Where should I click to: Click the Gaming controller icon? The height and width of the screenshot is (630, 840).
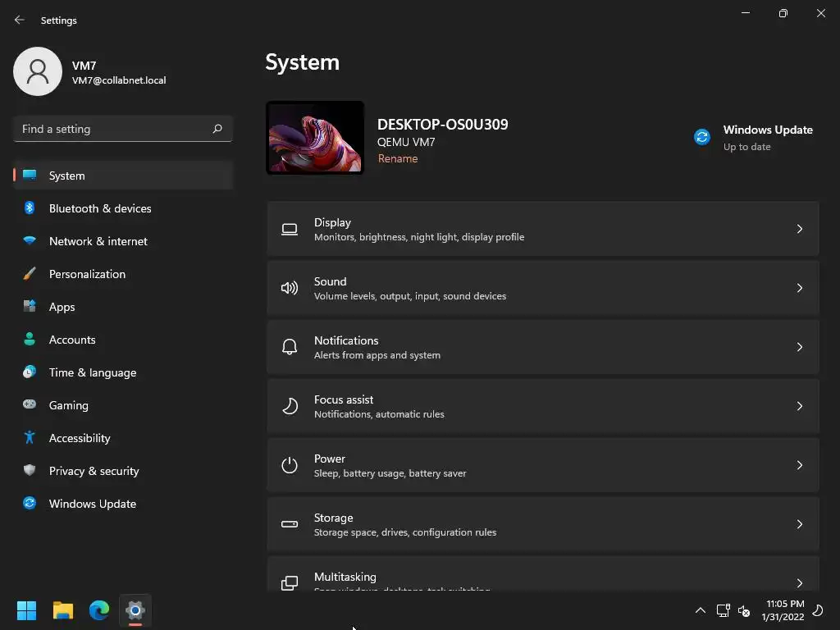(30, 404)
